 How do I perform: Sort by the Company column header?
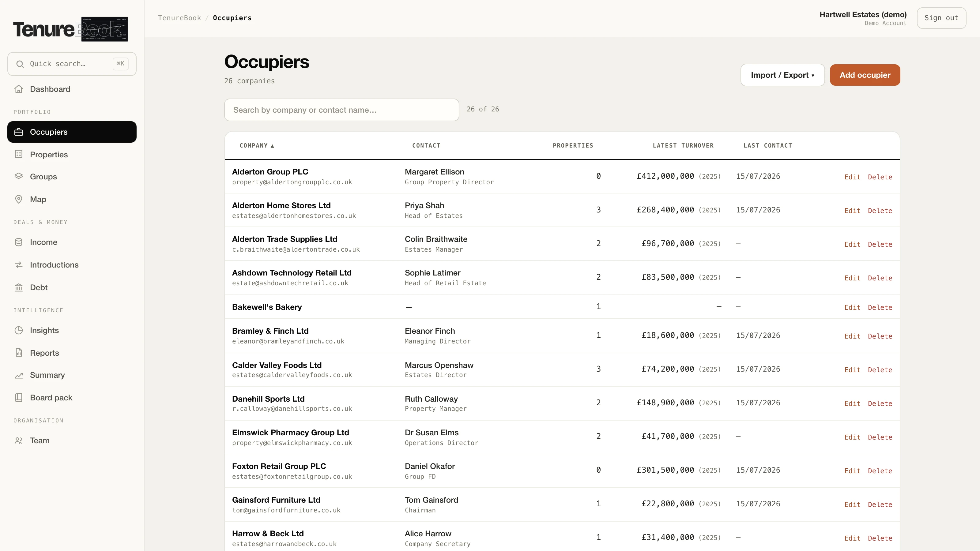tap(257, 146)
